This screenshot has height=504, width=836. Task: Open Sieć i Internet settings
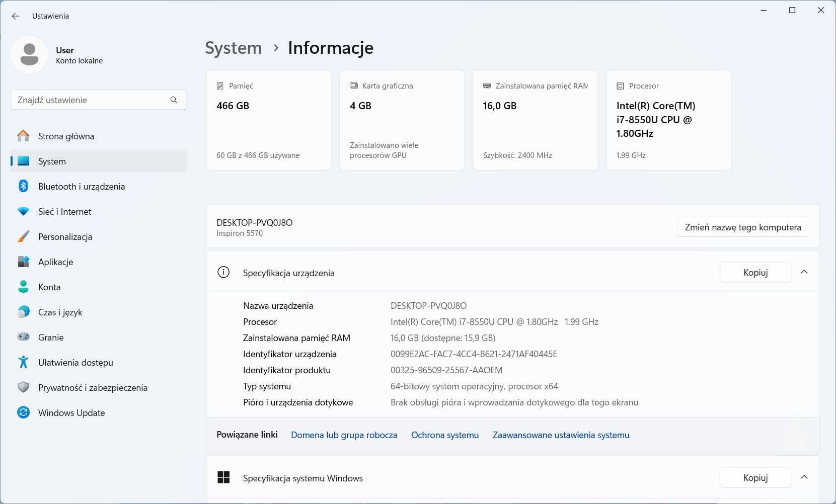click(98, 211)
